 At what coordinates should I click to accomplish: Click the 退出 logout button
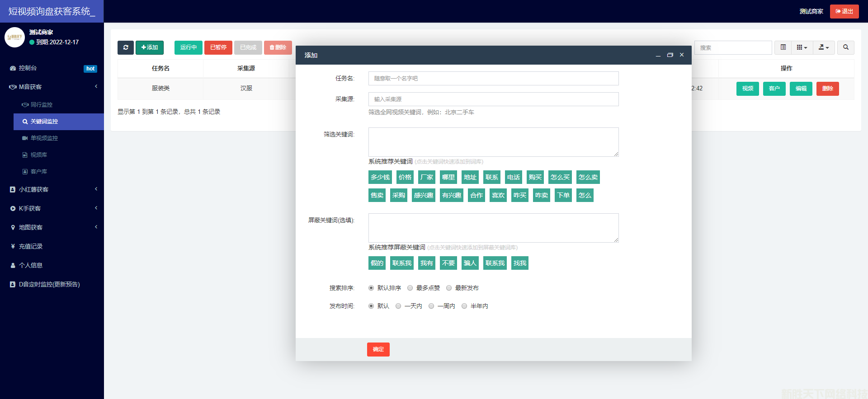(x=844, y=11)
